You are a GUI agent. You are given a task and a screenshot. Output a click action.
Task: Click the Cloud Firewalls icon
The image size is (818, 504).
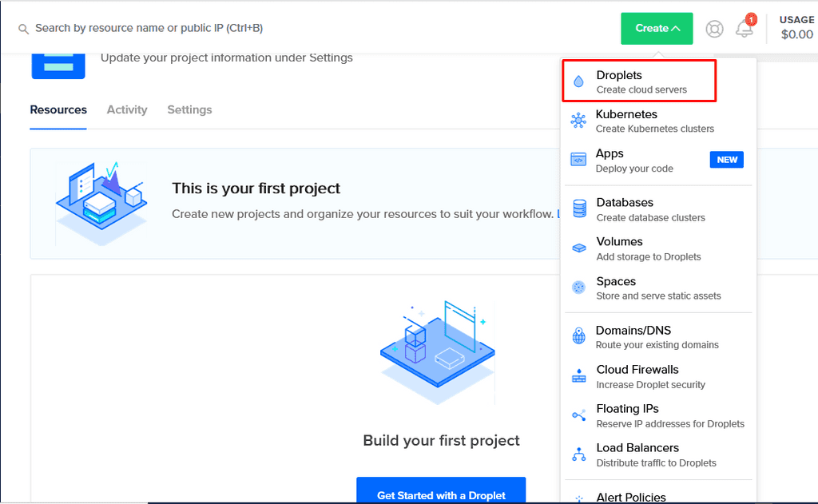pos(579,376)
